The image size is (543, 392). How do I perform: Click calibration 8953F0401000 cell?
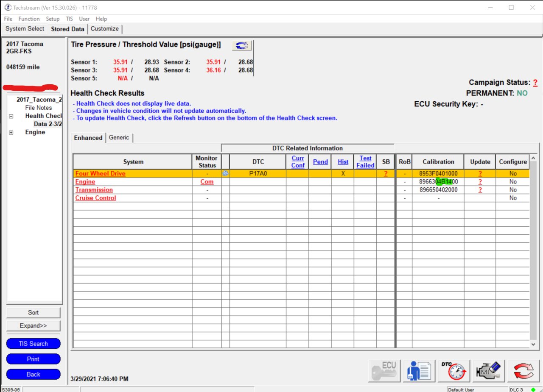[438, 173]
